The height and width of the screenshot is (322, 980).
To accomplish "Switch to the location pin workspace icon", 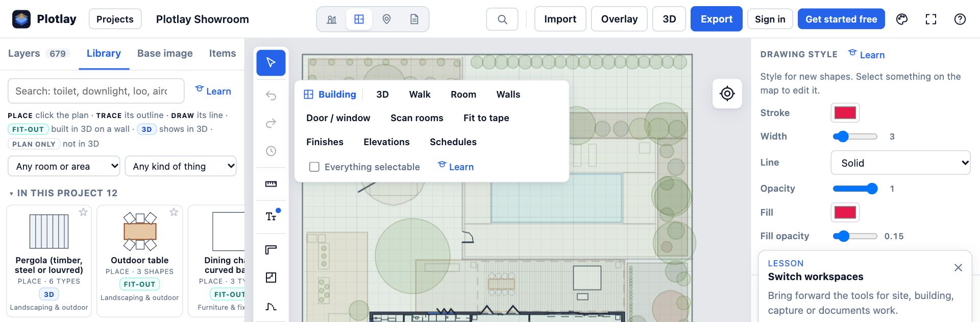I will [x=387, y=19].
